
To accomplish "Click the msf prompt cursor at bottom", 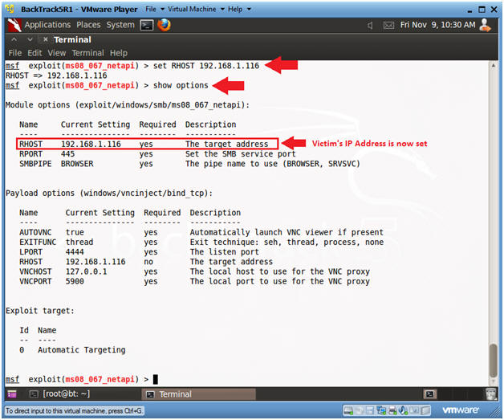I will [155, 380].
